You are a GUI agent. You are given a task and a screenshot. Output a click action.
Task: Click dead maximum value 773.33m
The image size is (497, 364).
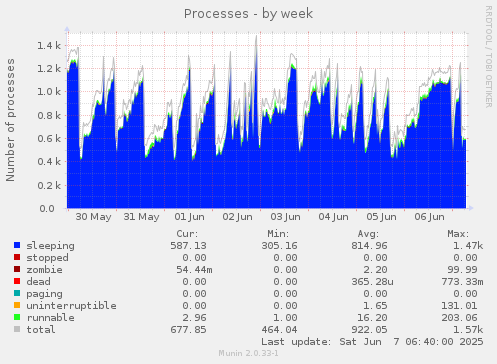tap(462, 282)
